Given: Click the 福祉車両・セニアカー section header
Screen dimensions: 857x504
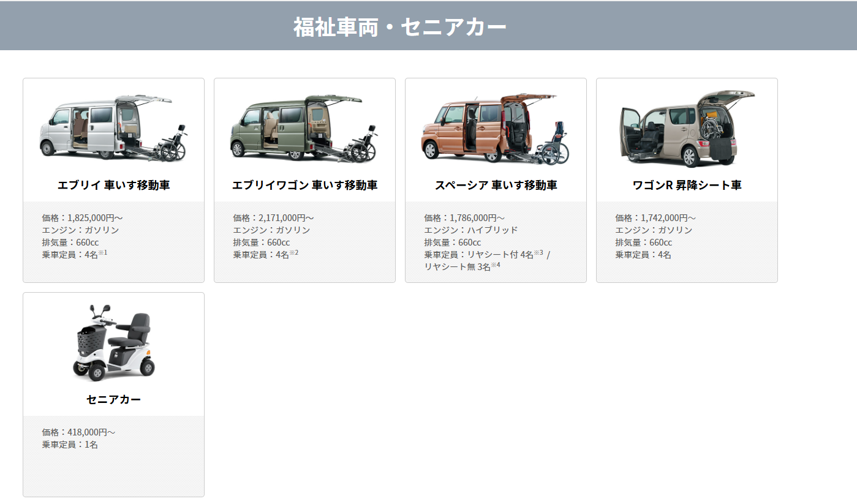Looking at the screenshot, I should (400, 27).
